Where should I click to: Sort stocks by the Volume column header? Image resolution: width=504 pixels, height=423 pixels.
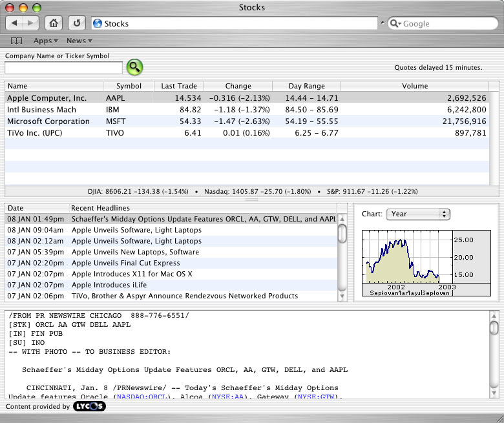coord(414,86)
